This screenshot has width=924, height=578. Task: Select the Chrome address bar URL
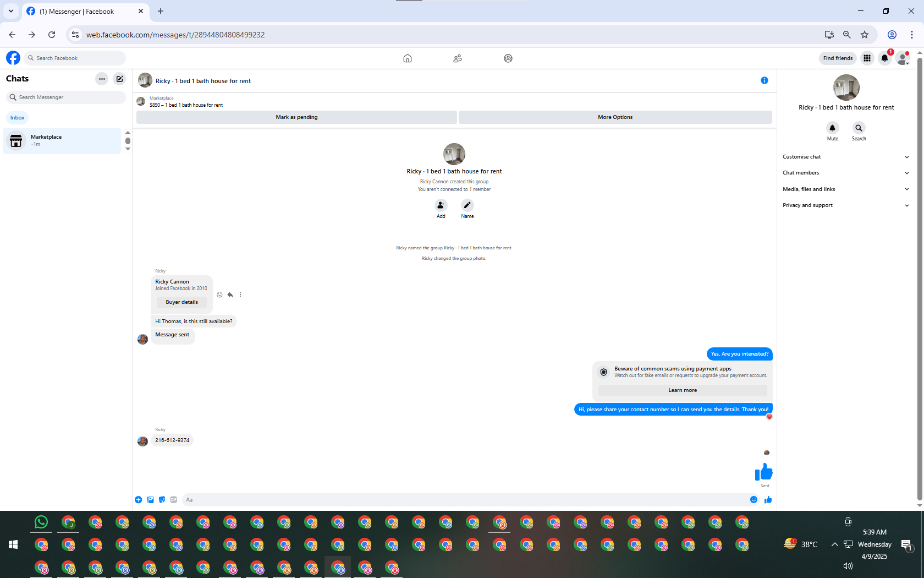coord(175,35)
